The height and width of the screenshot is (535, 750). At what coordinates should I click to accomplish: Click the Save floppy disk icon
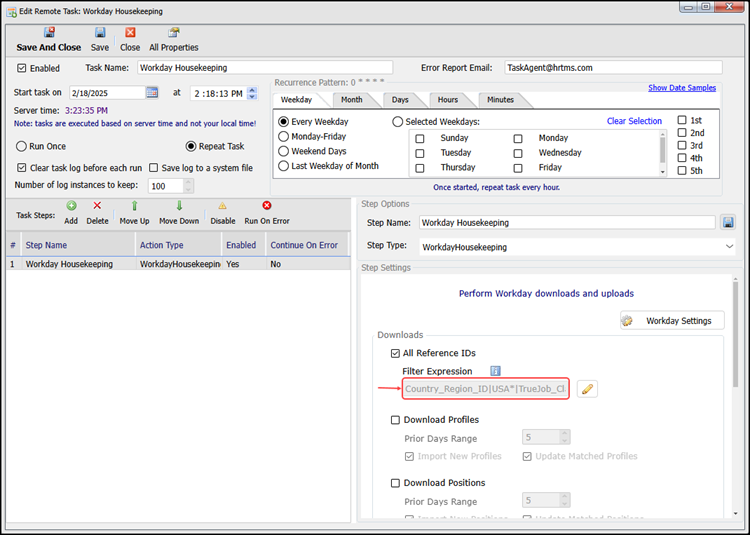click(x=100, y=33)
